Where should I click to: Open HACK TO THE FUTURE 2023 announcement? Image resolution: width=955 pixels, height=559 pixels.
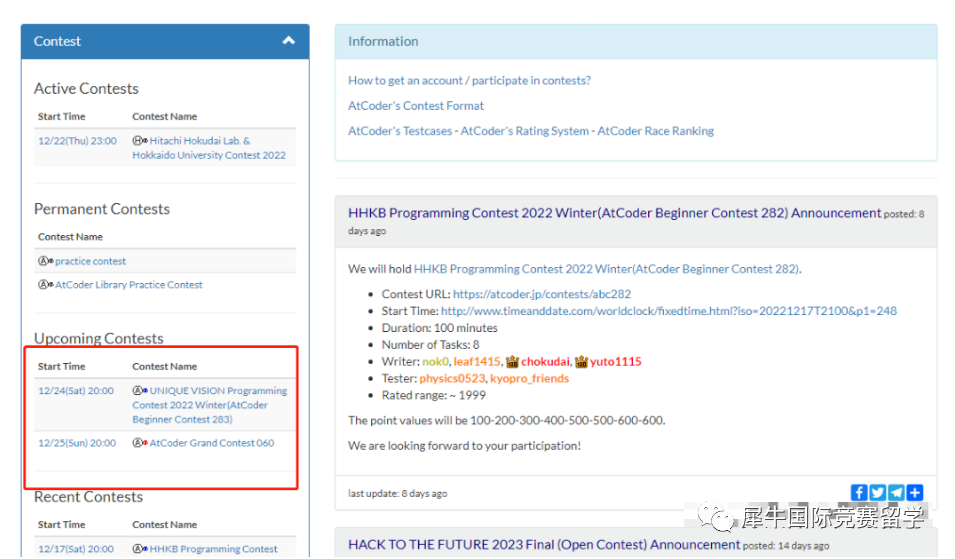(544, 545)
